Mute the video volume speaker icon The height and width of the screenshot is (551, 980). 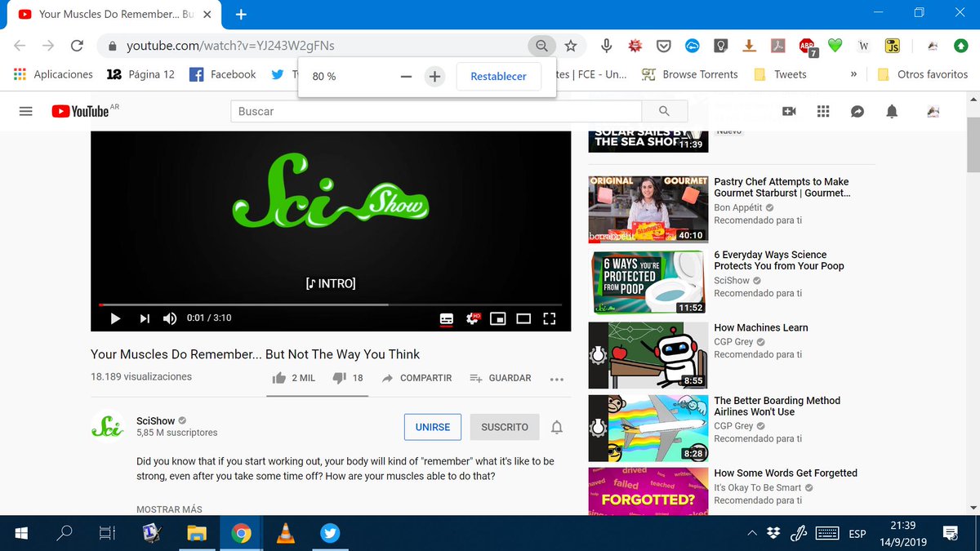click(170, 318)
